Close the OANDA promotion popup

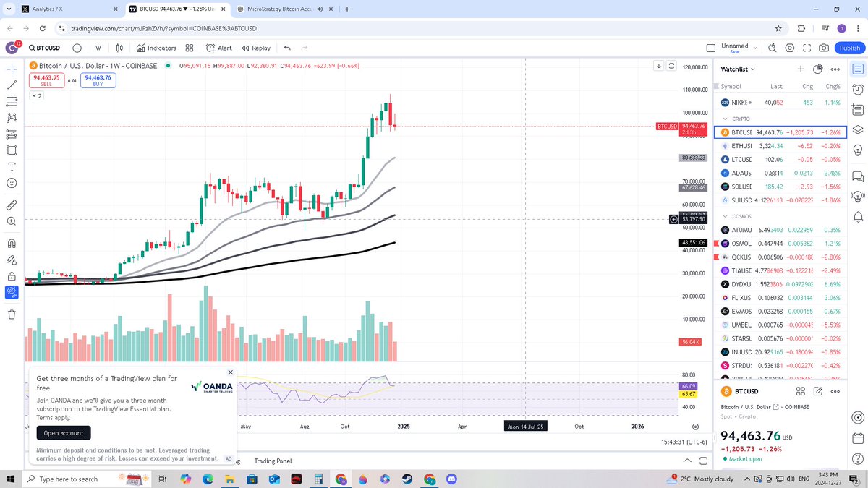click(230, 372)
